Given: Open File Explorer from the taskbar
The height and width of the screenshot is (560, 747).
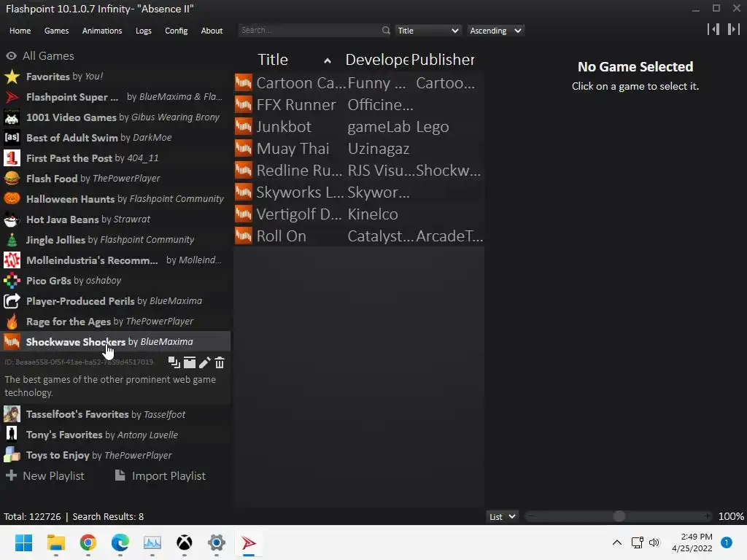Looking at the screenshot, I should tap(55, 542).
